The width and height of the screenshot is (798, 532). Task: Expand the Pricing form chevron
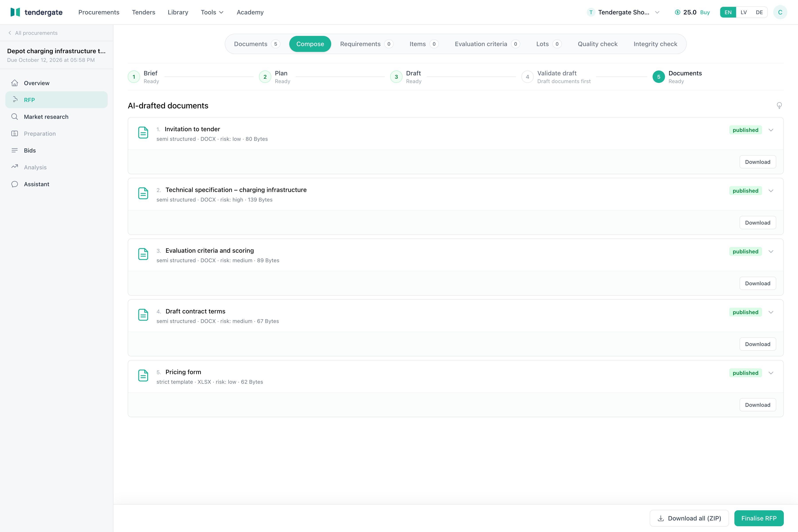tap(771, 373)
